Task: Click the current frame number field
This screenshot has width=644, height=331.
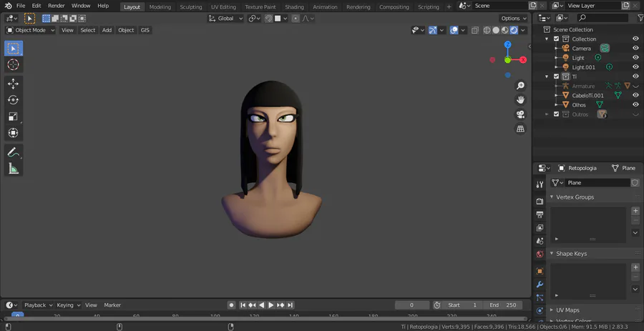Action: click(x=412, y=305)
